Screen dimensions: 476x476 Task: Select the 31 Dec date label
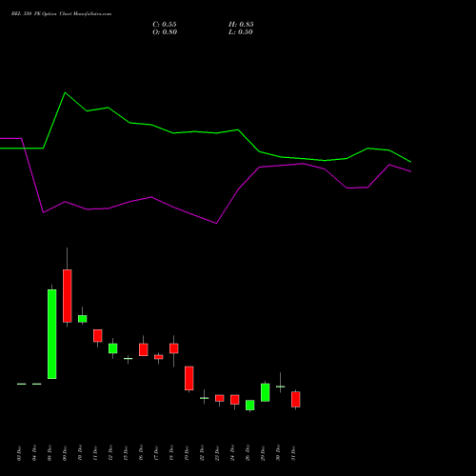(x=293, y=453)
